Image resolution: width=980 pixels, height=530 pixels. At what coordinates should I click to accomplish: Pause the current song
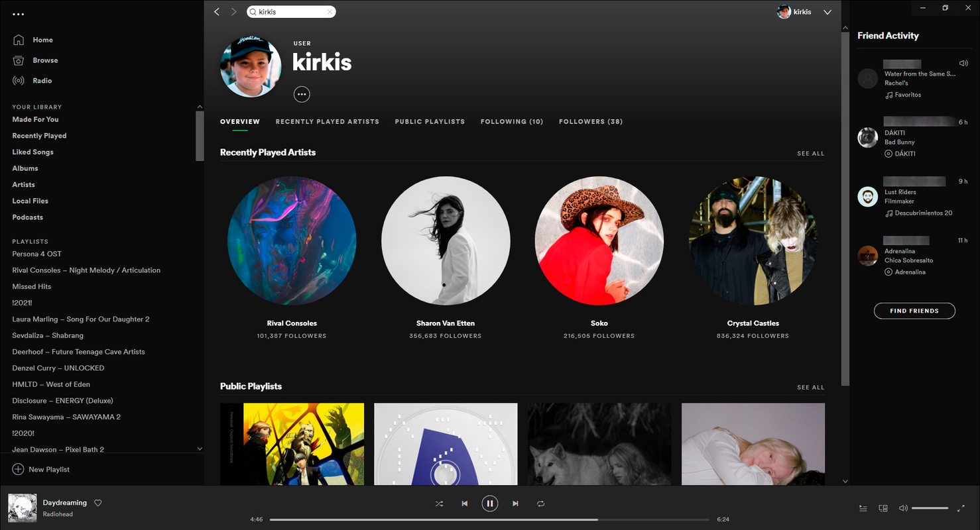pyautogui.click(x=489, y=504)
